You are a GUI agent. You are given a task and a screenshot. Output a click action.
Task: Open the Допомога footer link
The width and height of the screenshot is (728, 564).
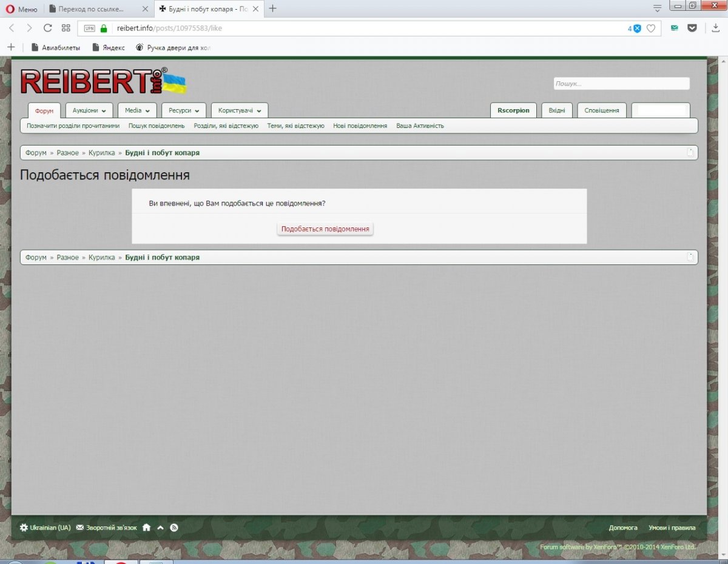tap(623, 528)
